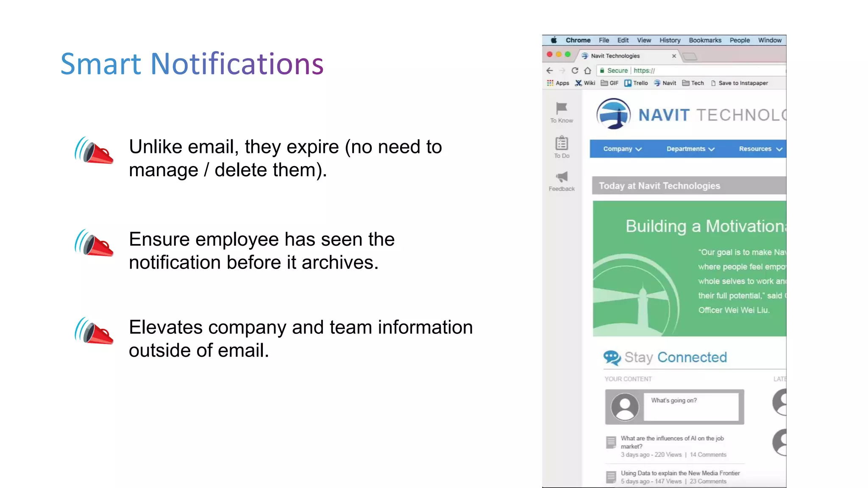The width and height of the screenshot is (868, 488).
Task: Open the Trello bookmark
Action: [636, 83]
